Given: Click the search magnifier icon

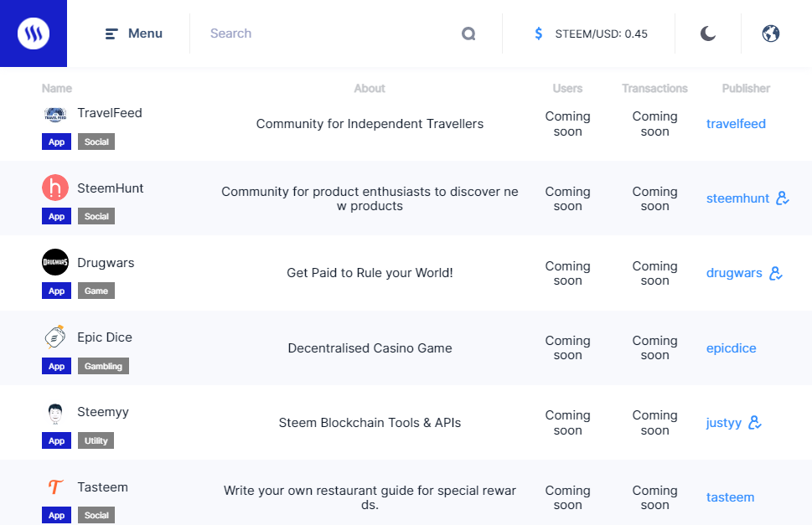Looking at the screenshot, I should coord(468,33).
